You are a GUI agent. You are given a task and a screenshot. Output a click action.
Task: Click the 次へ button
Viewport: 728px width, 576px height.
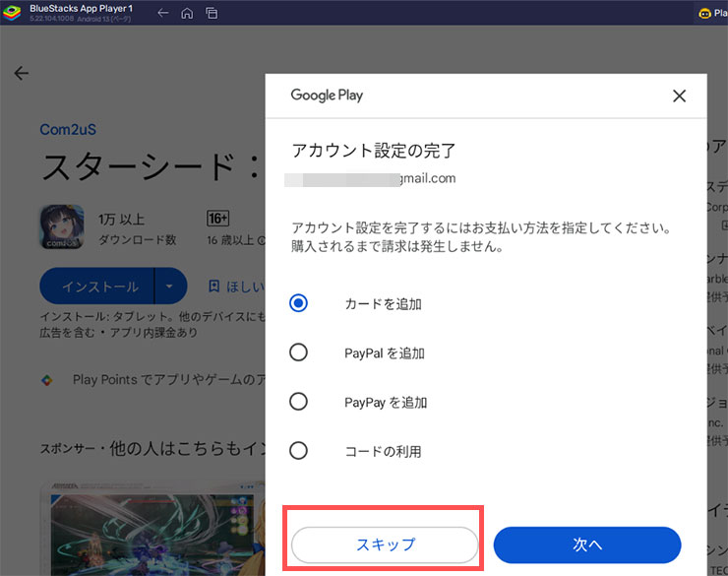tap(587, 544)
